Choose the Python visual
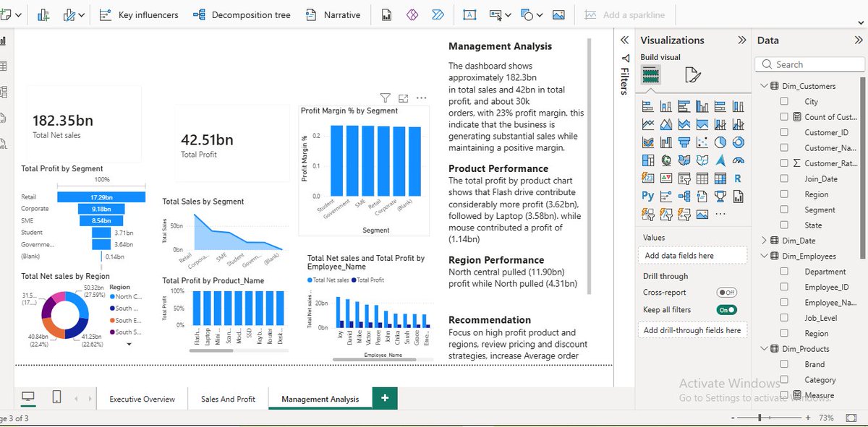Viewport: 868px width, 427px height. tap(648, 196)
